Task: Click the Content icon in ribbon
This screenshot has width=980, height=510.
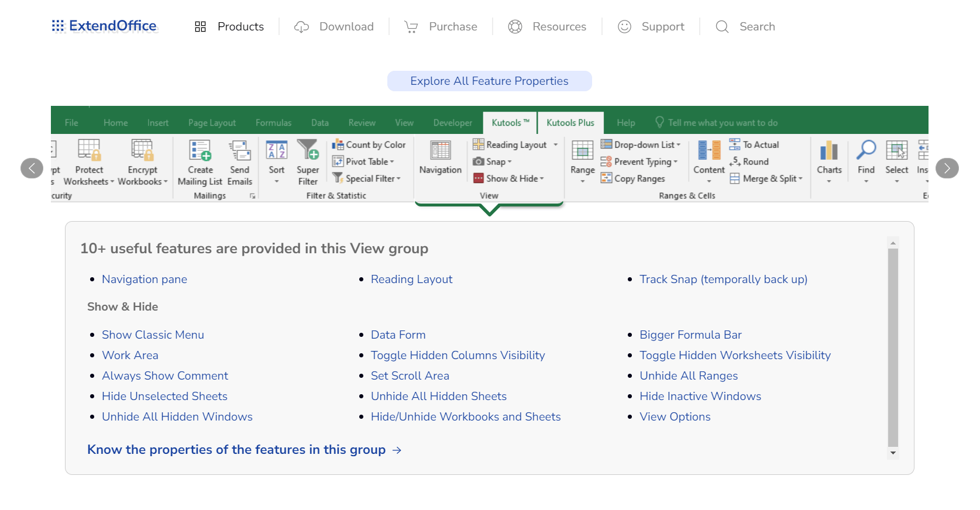Action: (x=709, y=150)
